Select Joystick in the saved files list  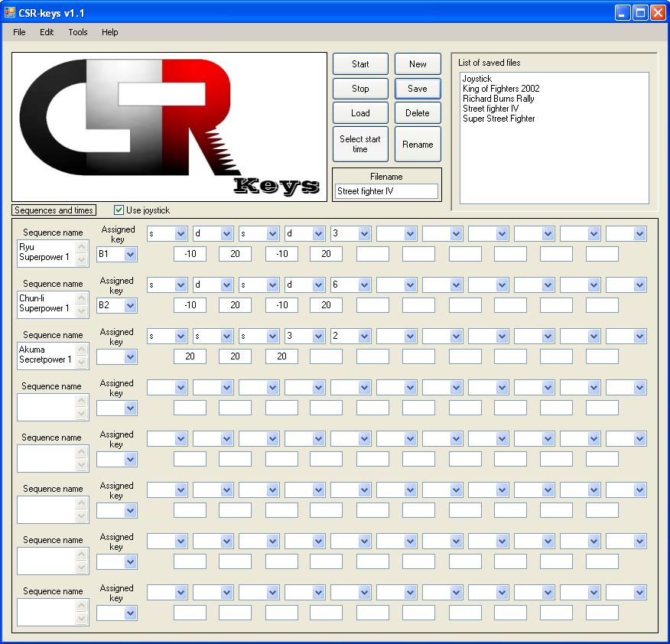pos(476,79)
